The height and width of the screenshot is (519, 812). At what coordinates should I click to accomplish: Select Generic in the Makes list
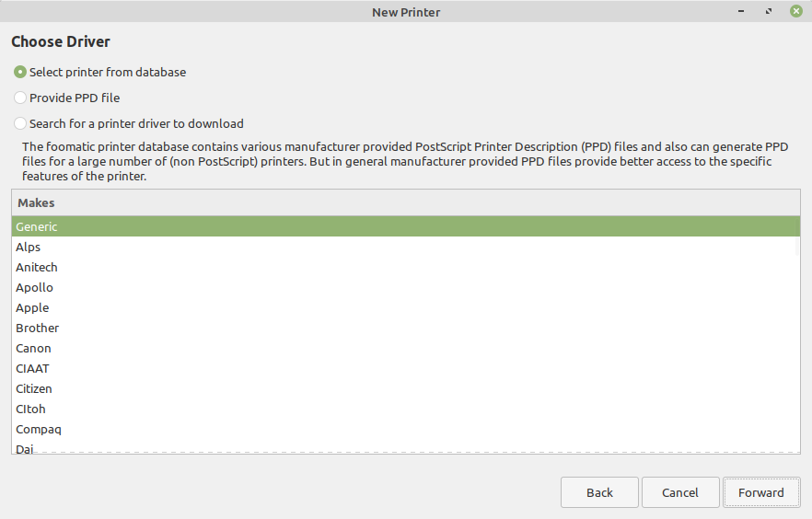(406, 226)
